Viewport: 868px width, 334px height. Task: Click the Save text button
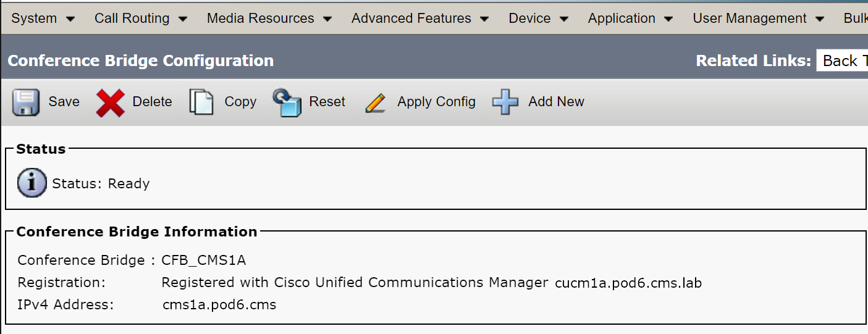(x=64, y=102)
